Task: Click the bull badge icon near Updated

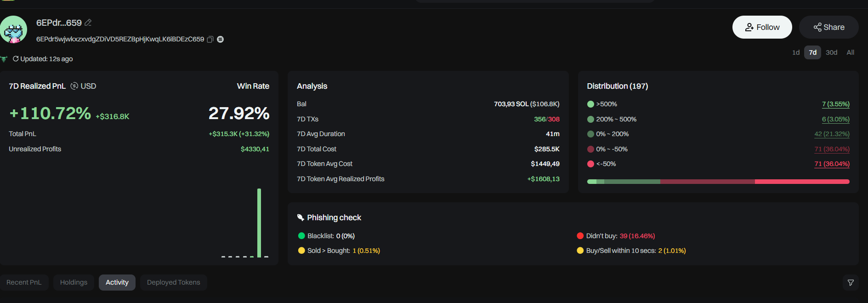Action: pos(4,59)
